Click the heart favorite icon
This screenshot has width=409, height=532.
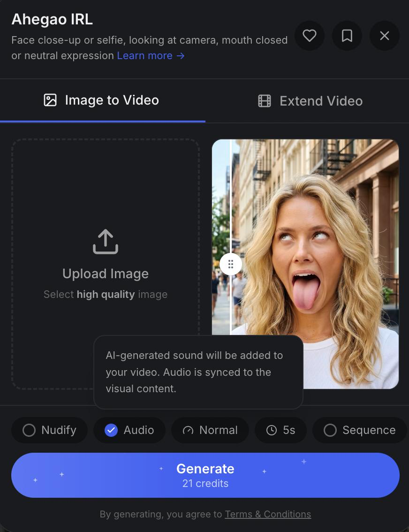pos(309,36)
